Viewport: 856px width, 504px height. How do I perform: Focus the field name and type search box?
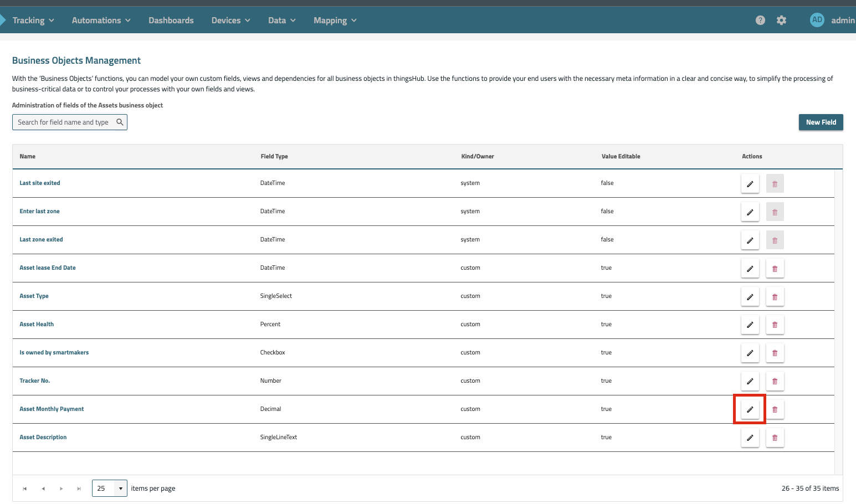pyautogui.click(x=64, y=122)
